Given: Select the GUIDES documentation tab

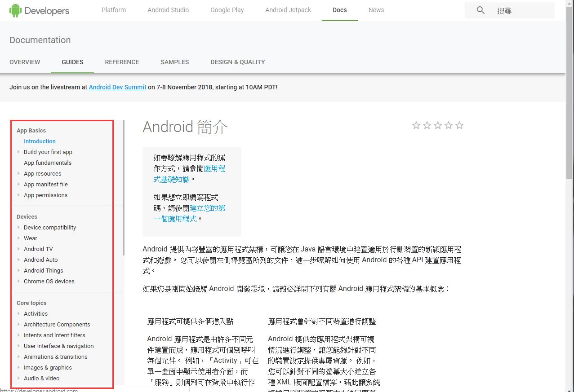Looking at the screenshot, I should tap(72, 62).
